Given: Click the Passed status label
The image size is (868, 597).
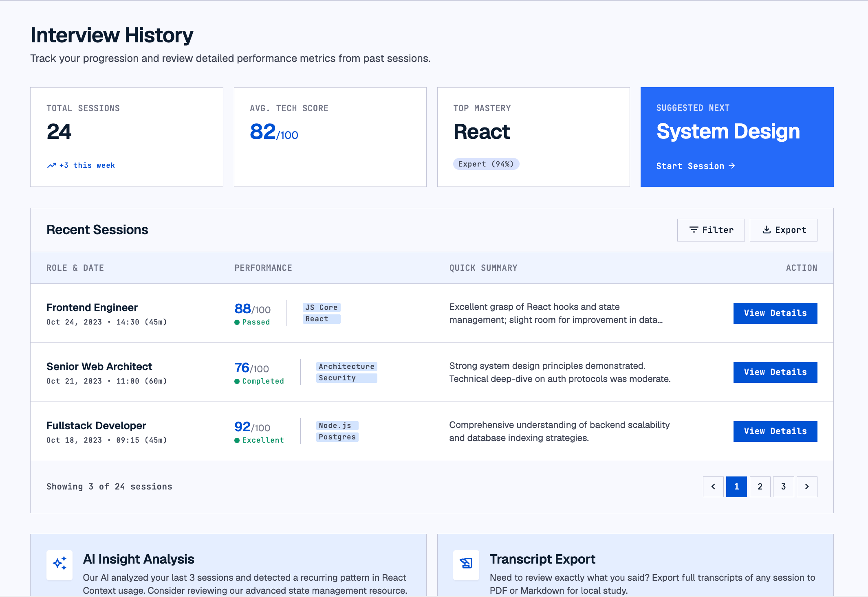Looking at the screenshot, I should click(256, 322).
